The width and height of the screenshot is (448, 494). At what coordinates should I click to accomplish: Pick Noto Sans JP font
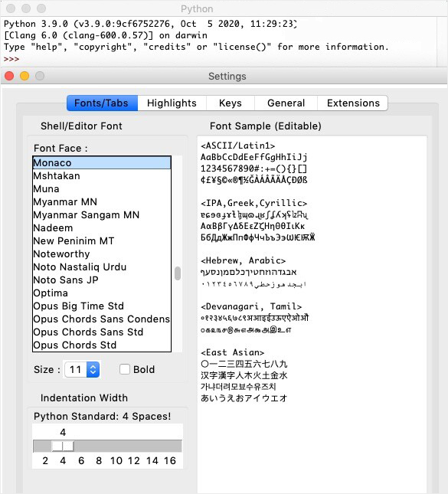point(102,280)
